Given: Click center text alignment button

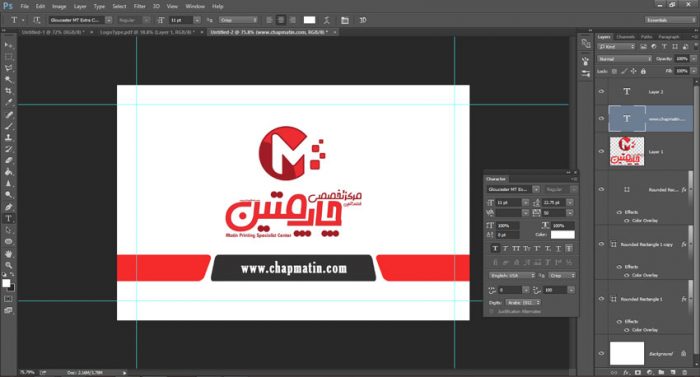Looking at the screenshot, I should [x=281, y=20].
